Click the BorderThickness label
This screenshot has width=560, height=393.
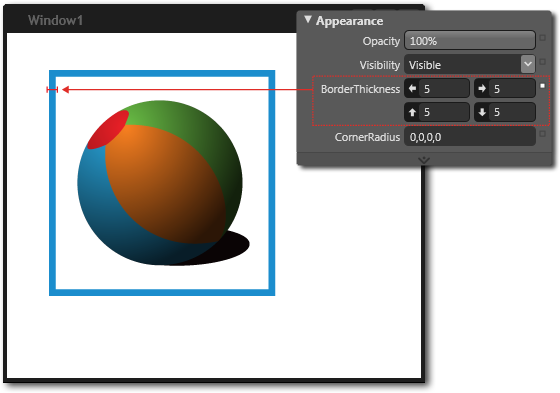360,89
